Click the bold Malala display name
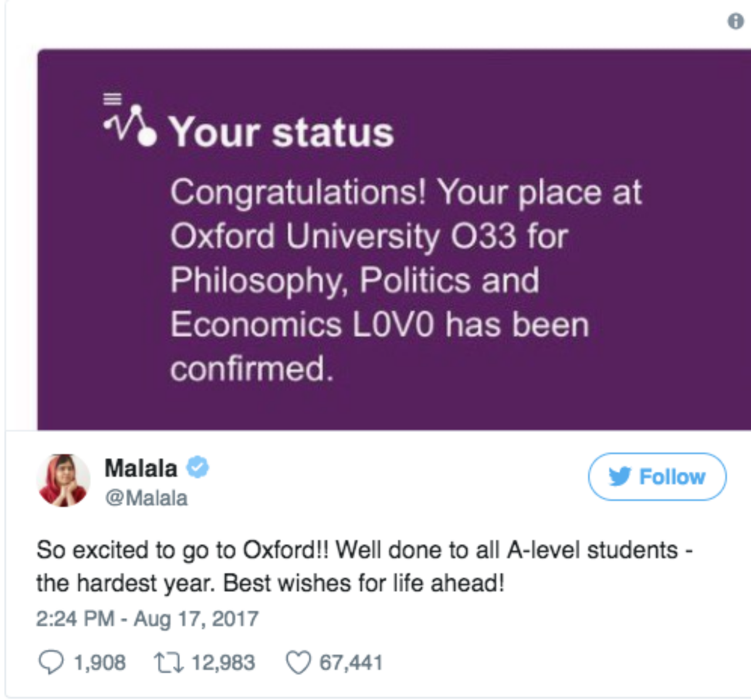The image size is (751, 700). click(141, 468)
